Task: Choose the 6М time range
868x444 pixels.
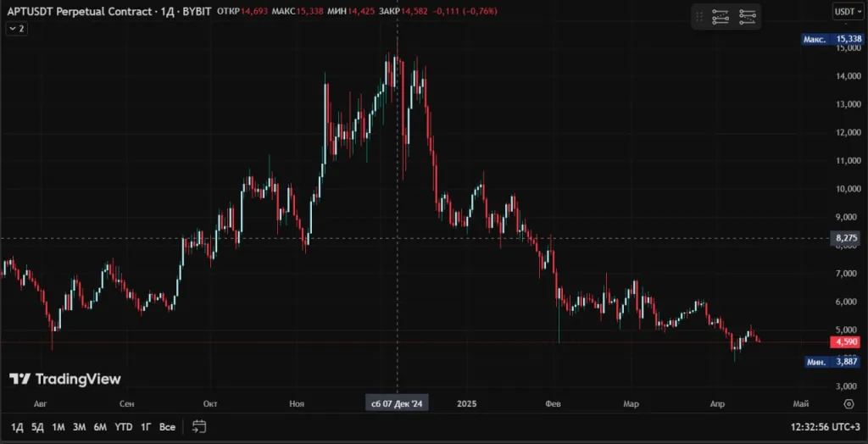Action: pyautogui.click(x=100, y=426)
